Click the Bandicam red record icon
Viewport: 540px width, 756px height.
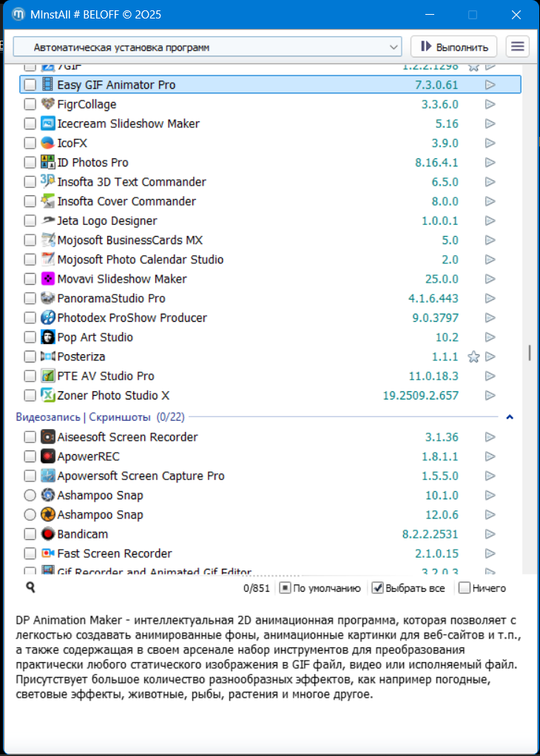coord(47,534)
